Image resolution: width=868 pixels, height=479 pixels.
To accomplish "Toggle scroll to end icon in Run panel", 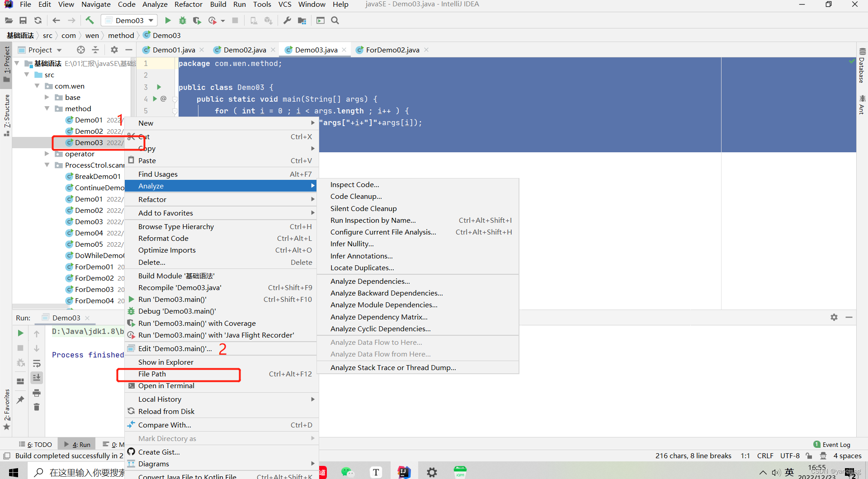I will click(37, 377).
